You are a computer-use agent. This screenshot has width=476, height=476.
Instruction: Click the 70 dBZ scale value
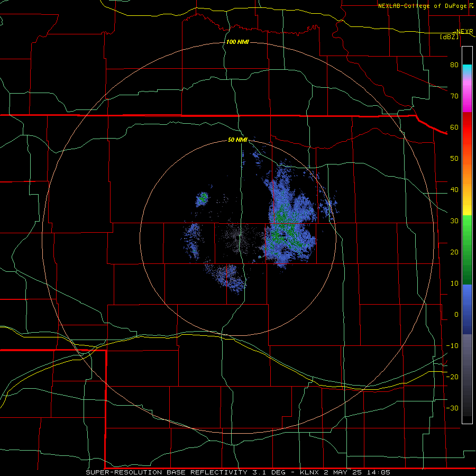[x=454, y=96]
